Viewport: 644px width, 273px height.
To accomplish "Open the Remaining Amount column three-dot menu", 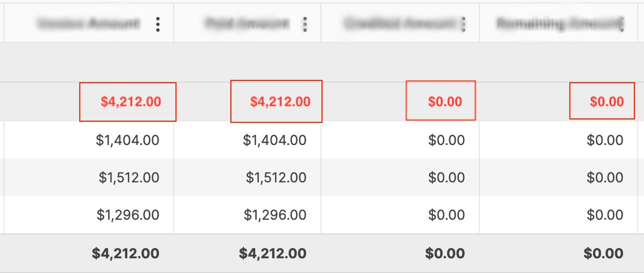I will pyautogui.click(x=621, y=24).
